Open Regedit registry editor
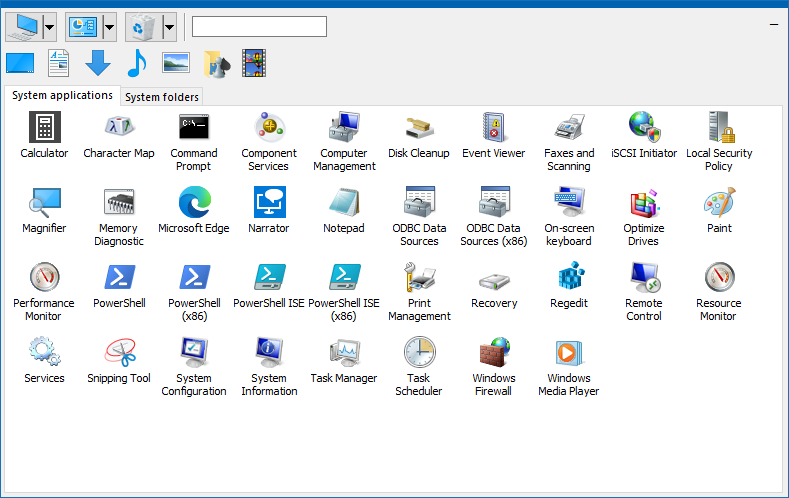 click(x=569, y=278)
